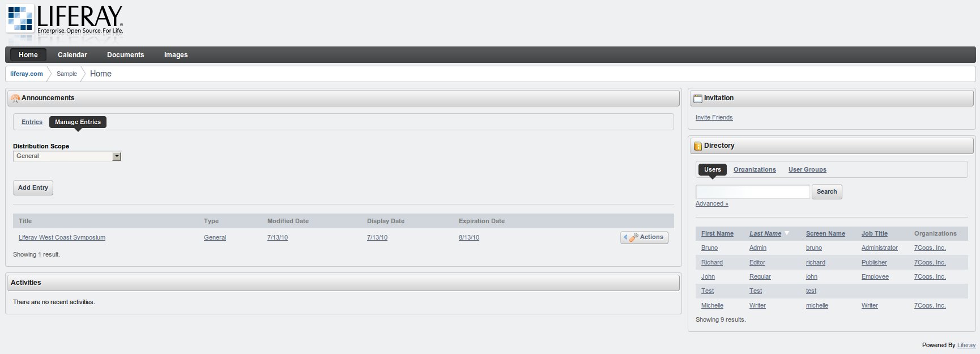Viewport: 980px width, 354px height.
Task: Click the Sample breadcrumb
Action: point(67,74)
